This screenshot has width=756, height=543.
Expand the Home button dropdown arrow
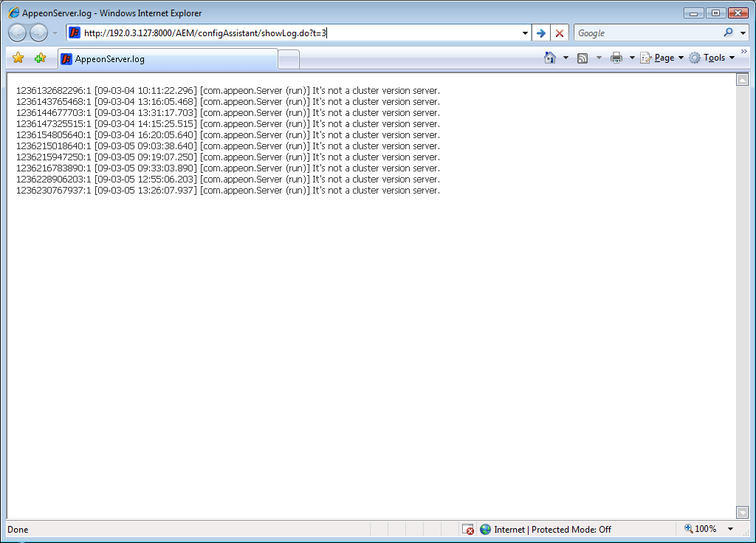point(566,57)
